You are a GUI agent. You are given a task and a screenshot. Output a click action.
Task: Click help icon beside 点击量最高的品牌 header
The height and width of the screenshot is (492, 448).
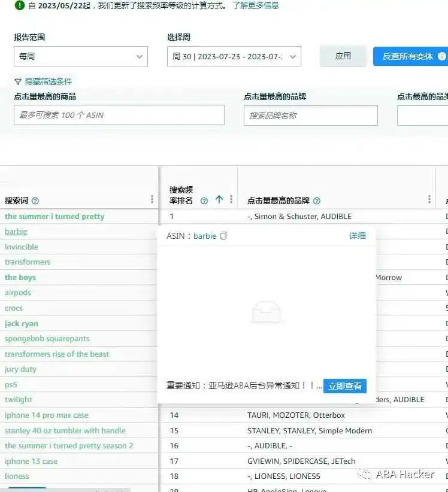[x=317, y=201]
